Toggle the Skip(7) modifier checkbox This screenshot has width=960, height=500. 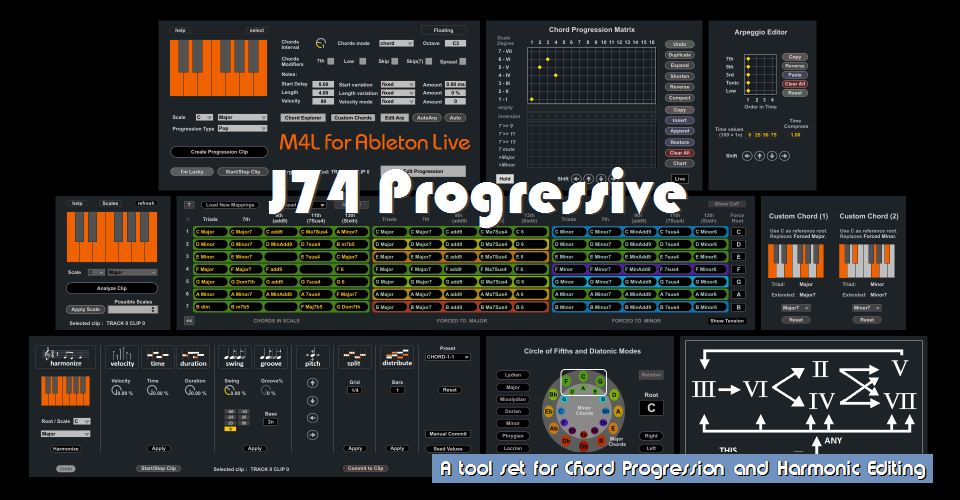[429, 61]
